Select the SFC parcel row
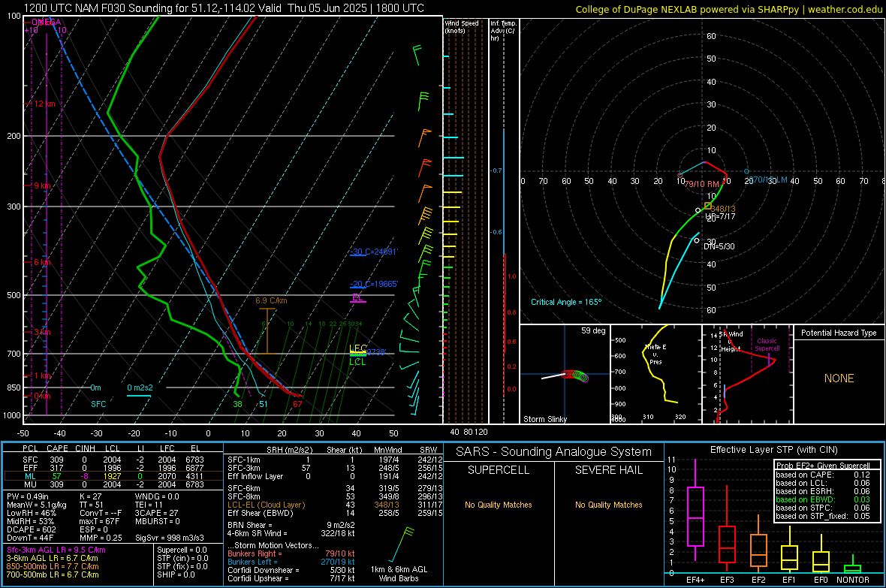The height and width of the screenshot is (588, 886). click(x=113, y=460)
